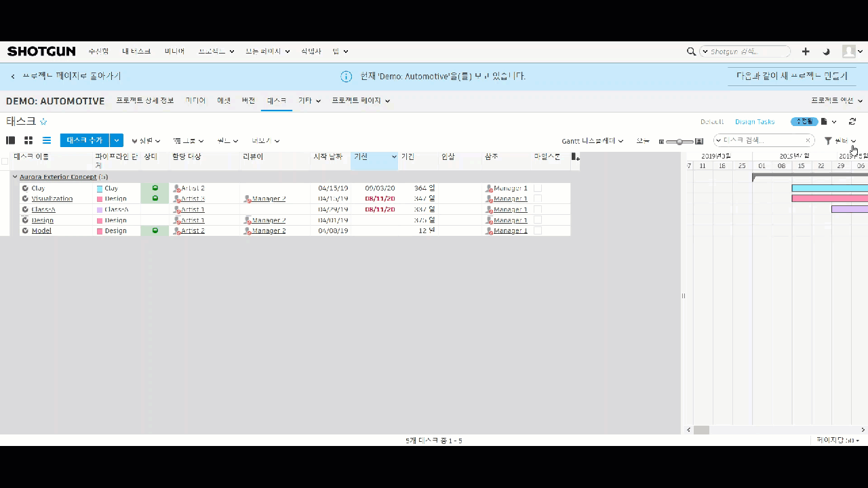868x488 pixels.
Task: Click the info icon in blue banner
Action: (x=346, y=77)
